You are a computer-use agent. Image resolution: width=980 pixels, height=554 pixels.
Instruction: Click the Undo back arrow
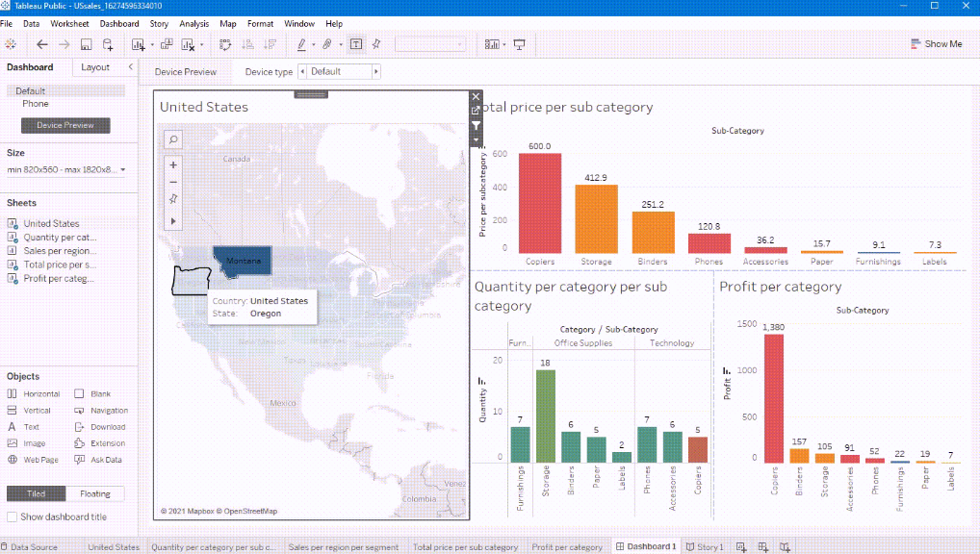tap(41, 44)
